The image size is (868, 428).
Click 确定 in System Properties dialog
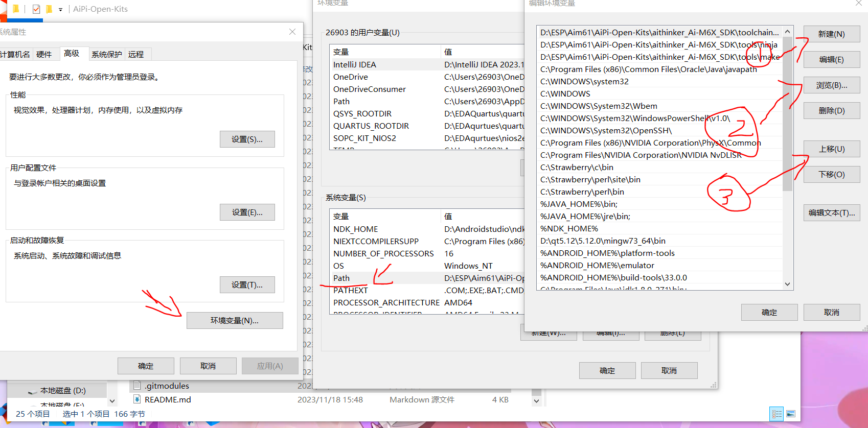[146, 366]
